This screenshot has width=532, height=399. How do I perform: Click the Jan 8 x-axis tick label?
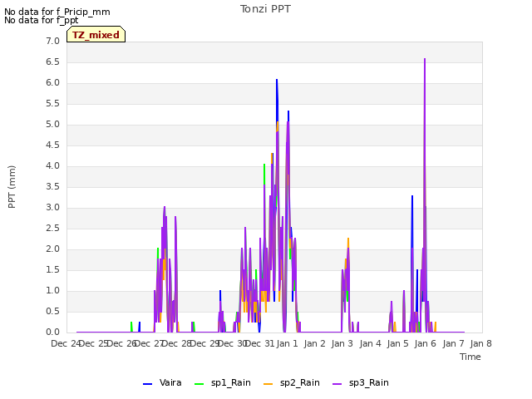tap(480, 343)
